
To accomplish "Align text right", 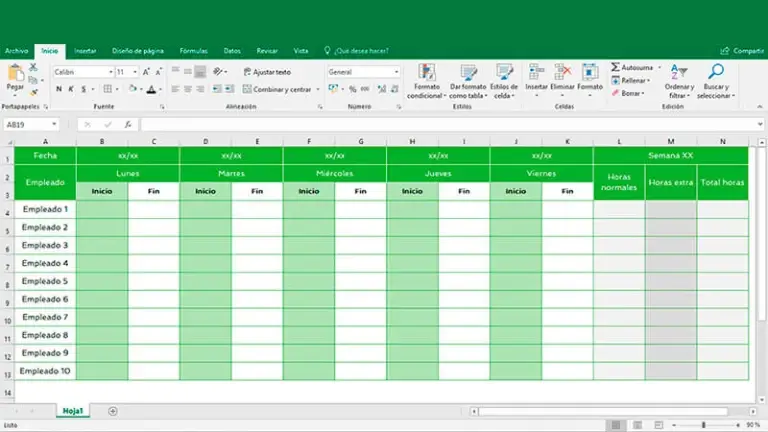I will click(x=200, y=89).
